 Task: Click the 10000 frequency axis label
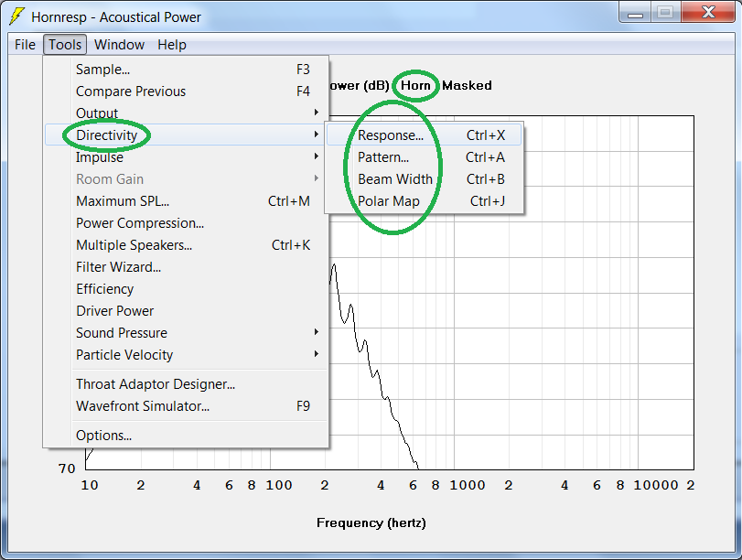(x=656, y=485)
